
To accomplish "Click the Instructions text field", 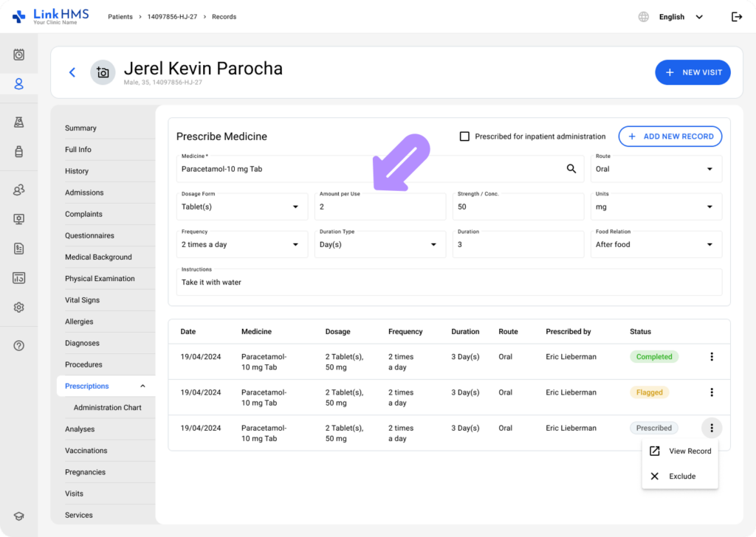I will tap(449, 283).
